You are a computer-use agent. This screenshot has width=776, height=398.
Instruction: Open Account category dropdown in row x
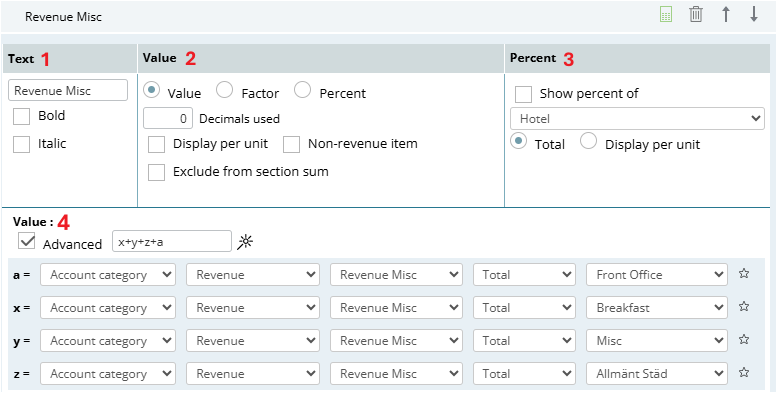(108, 308)
